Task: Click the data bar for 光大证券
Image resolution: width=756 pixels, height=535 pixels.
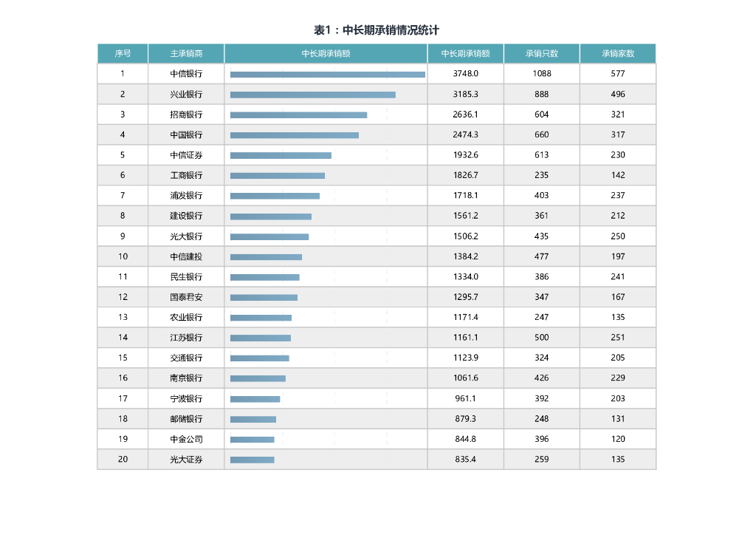Action: pyautogui.click(x=252, y=460)
